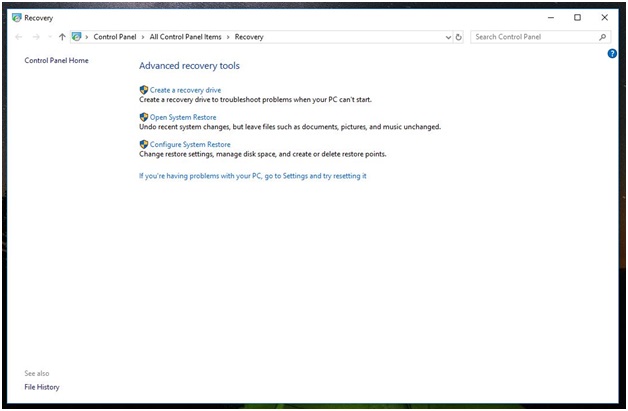
Task: Click text 'Change restore settings, manage disk space'
Action: [x=207, y=154]
